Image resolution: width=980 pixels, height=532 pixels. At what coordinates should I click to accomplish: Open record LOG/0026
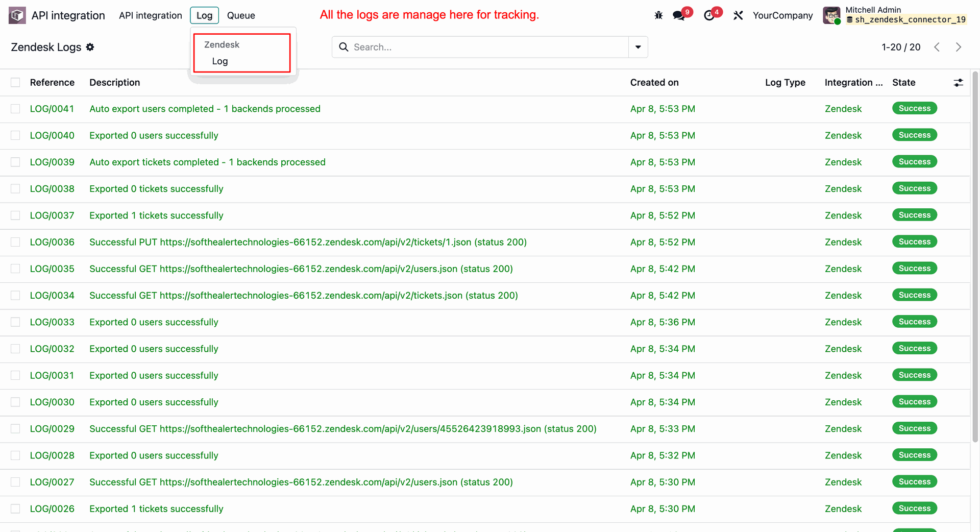point(52,509)
